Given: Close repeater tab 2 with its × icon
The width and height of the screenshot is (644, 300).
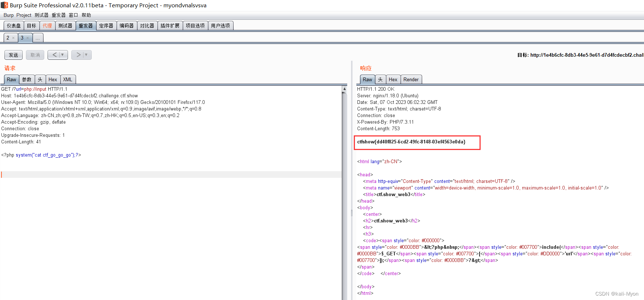Looking at the screenshot, I should (14, 38).
